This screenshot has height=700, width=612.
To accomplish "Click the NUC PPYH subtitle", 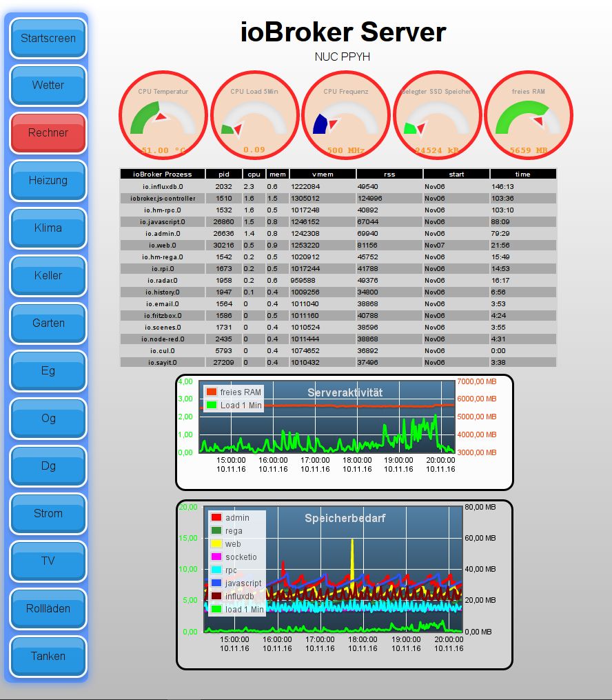I will (343, 57).
